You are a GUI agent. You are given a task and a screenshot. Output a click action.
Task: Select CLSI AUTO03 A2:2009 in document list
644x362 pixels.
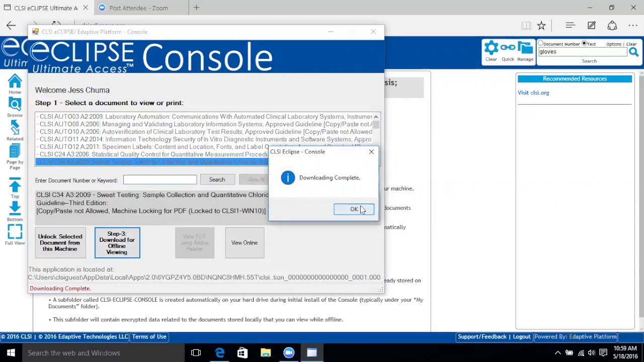204,117
